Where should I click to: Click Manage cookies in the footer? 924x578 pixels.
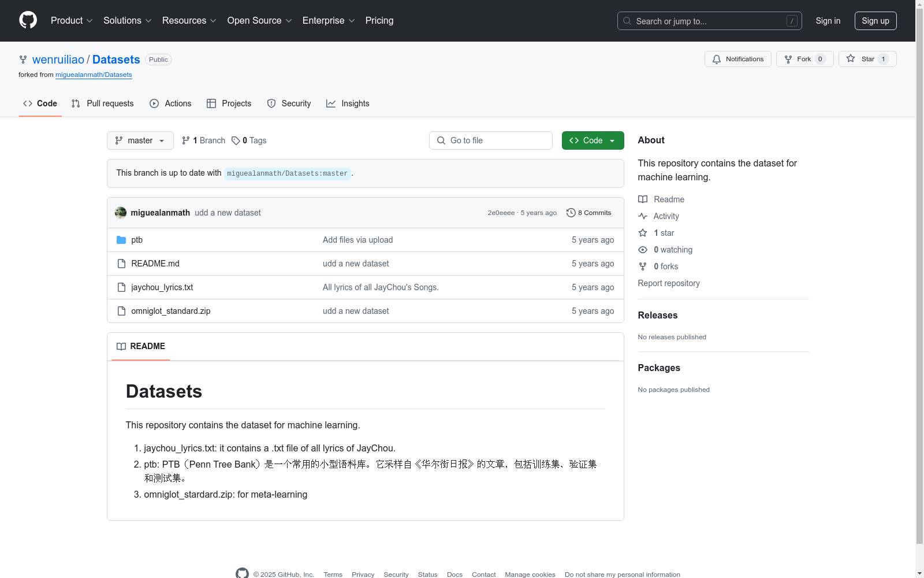click(x=530, y=575)
